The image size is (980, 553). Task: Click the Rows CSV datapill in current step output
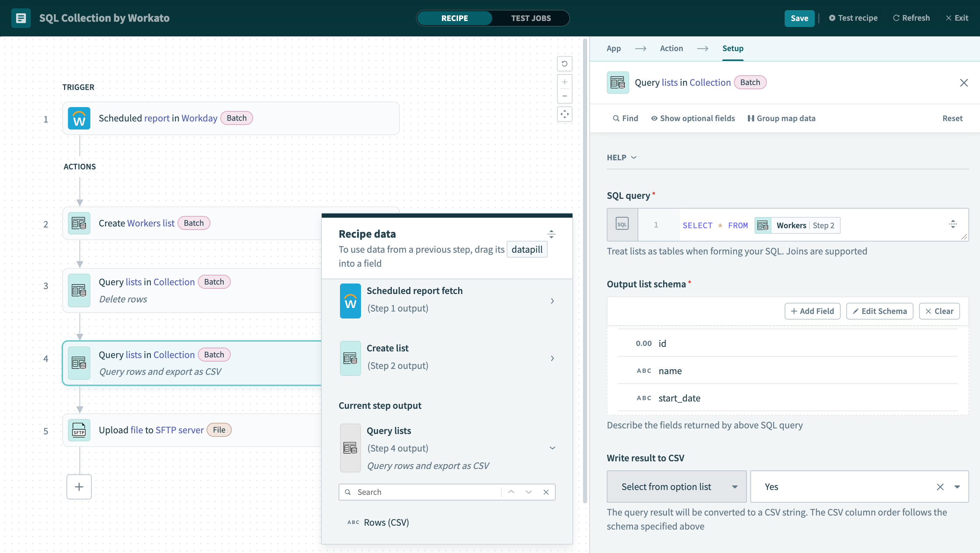(x=386, y=521)
